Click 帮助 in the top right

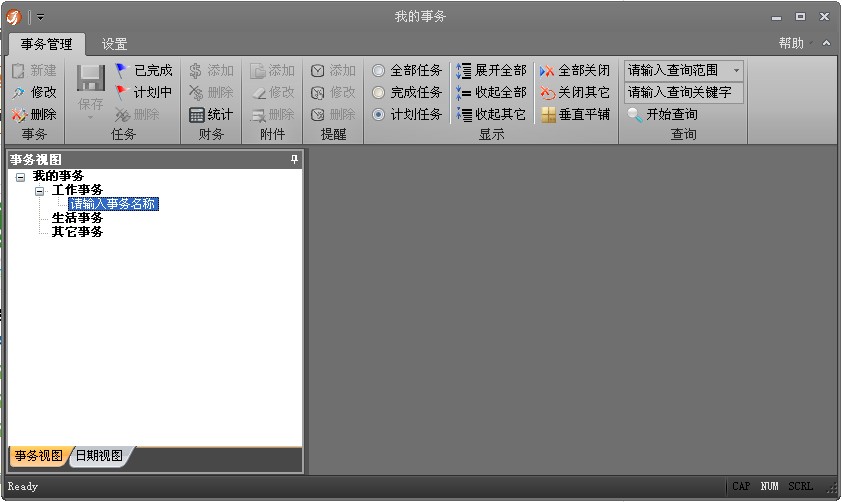pyautogui.click(x=791, y=44)
